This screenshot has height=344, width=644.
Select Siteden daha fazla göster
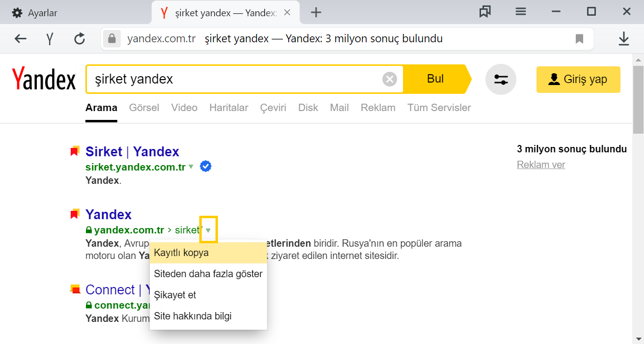tap(208, 274)
